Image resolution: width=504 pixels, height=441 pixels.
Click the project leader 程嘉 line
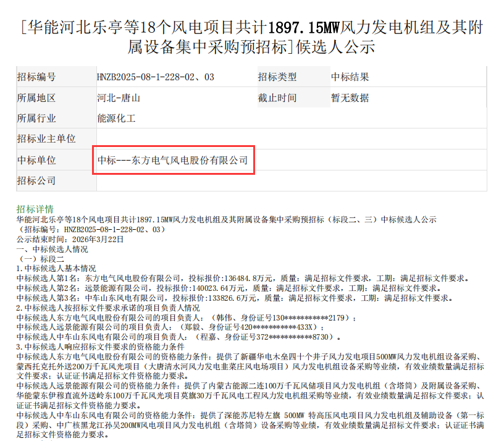tap(178, 337)
